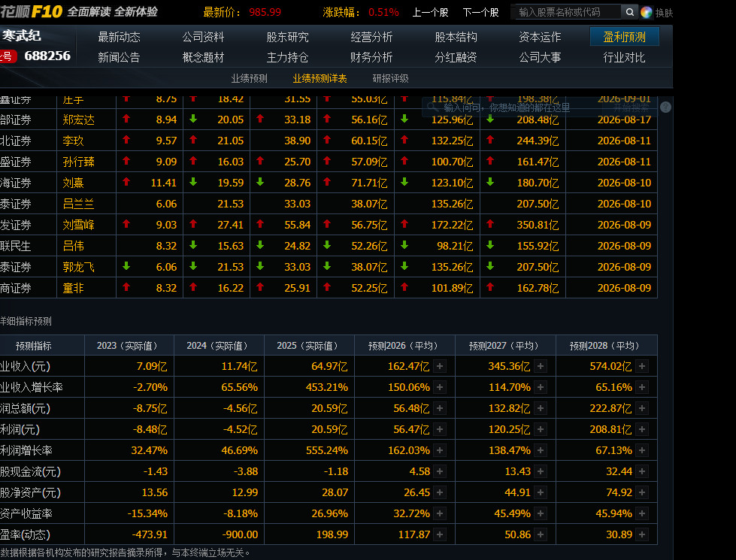Image resolution: width=736 pixels, height=560 pixels.
Task: Click the plus beside 13.43 cash flow
Action: [541, 471]
